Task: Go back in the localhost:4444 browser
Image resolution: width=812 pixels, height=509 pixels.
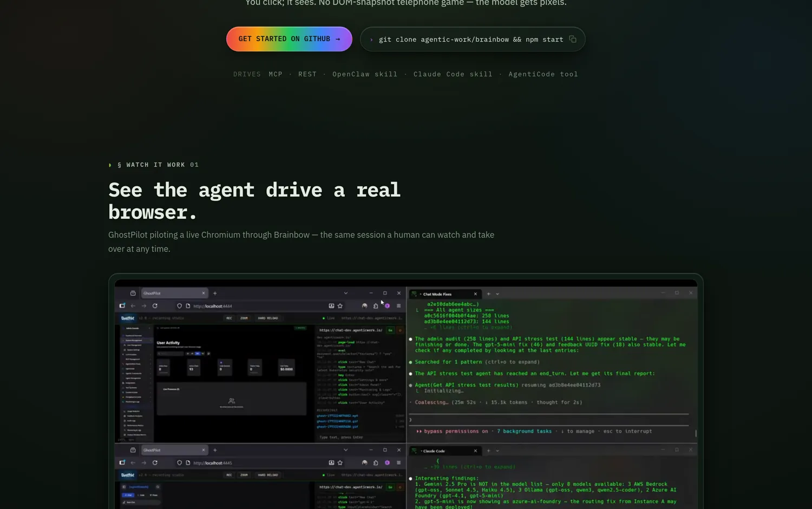Action: (133, 306)
